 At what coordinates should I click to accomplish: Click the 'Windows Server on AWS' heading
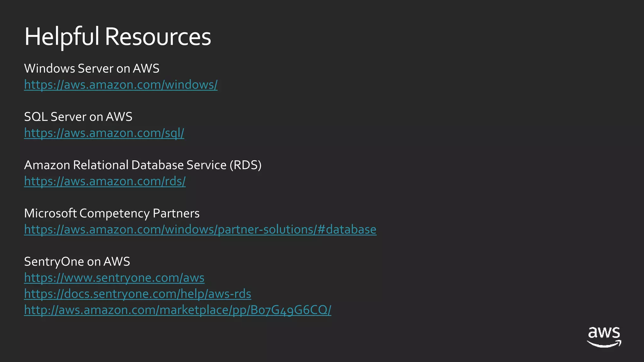[x=92, y=69]
